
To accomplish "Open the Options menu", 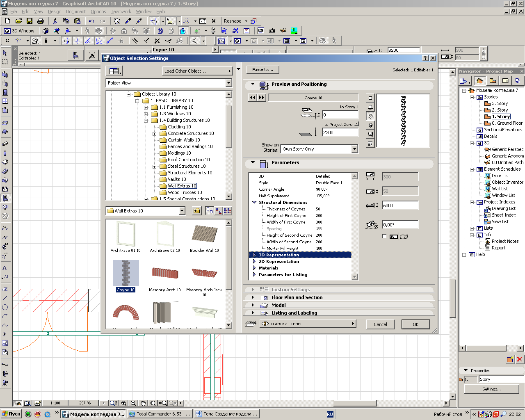I will tap(98, 11).
